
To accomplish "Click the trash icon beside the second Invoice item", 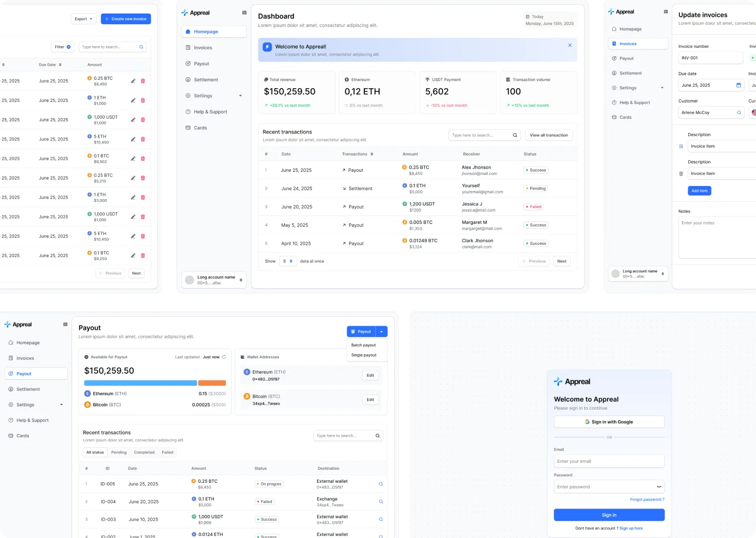I will point(681,173).
